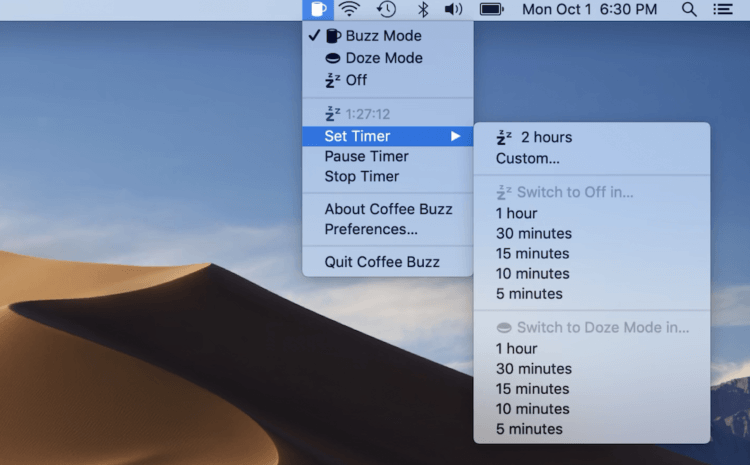This screenshot has height=465, width=750.
Task: Choose Custom... timer option
Action: click(592, 158)
